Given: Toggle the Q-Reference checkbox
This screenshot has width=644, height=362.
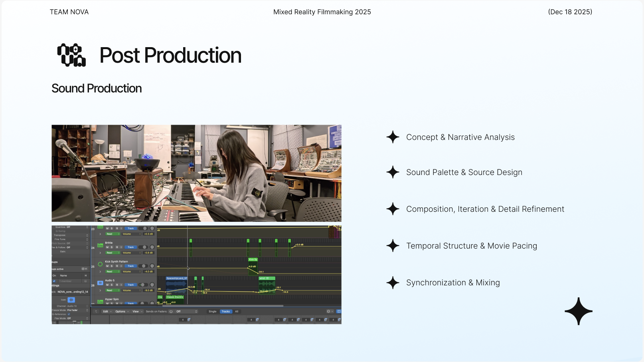Looking at the screenshot, I should coord(69,314).
